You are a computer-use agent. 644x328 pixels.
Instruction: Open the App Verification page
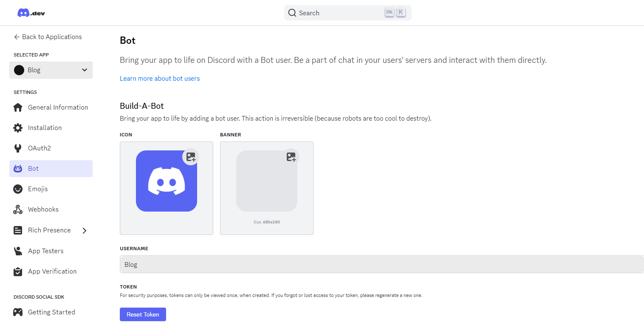[x=51, y=271]
